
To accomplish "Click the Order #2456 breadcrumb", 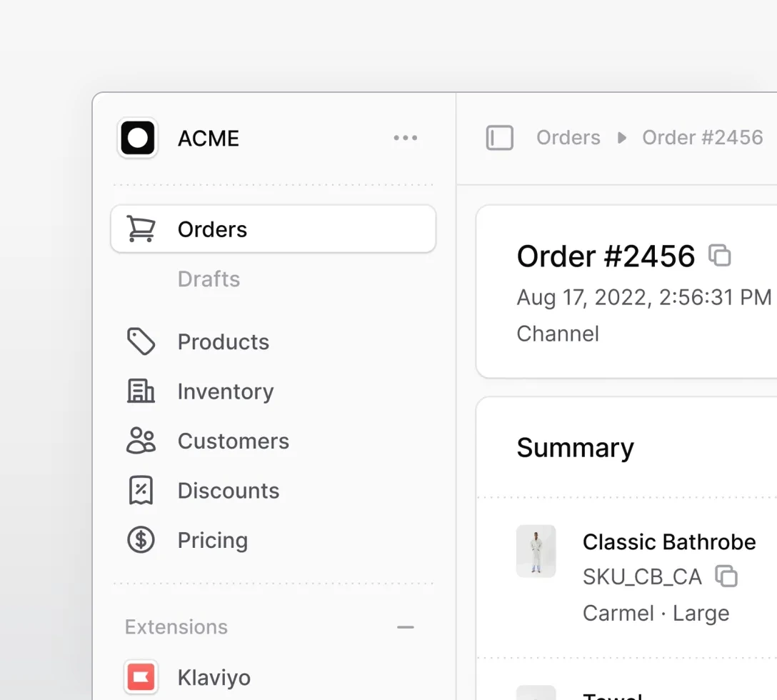I will (702, 137).
